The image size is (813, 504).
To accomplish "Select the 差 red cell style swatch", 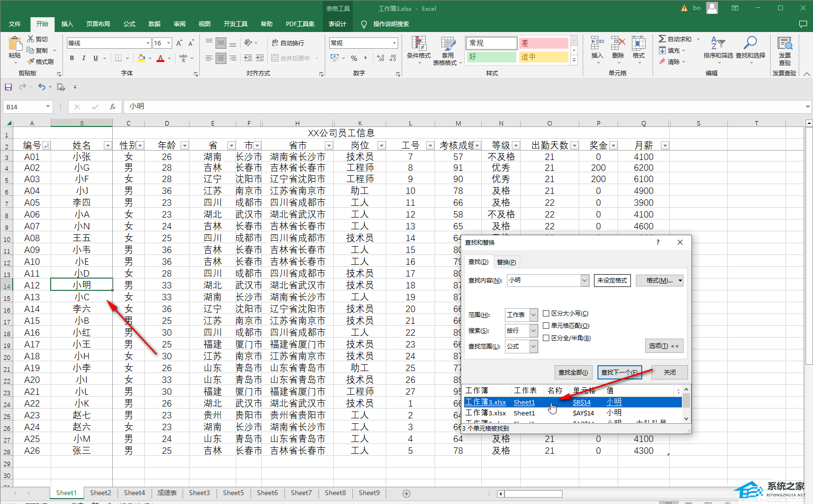I will tap(543, 43).
